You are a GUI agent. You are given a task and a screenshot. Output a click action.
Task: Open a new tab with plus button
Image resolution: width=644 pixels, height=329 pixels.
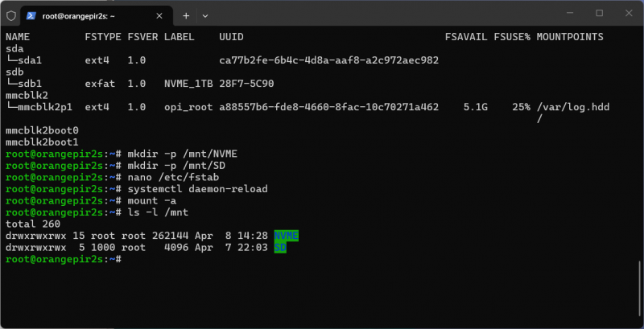click(186, 15)
